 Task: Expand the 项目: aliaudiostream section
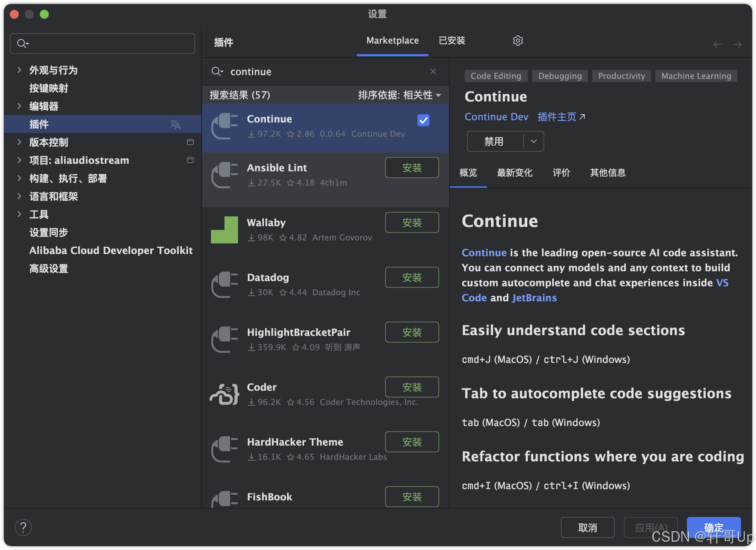click(19, 160)
